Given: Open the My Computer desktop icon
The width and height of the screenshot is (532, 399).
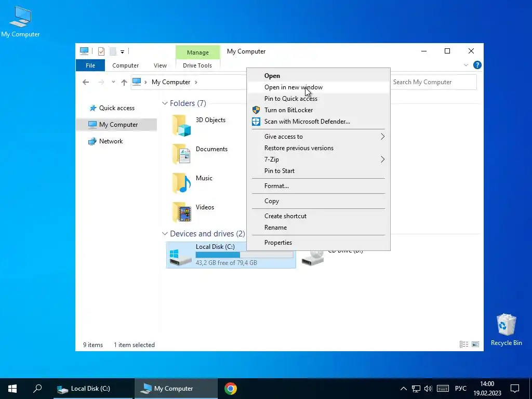Looking at the screenshot, I should [x=20, y=21].
